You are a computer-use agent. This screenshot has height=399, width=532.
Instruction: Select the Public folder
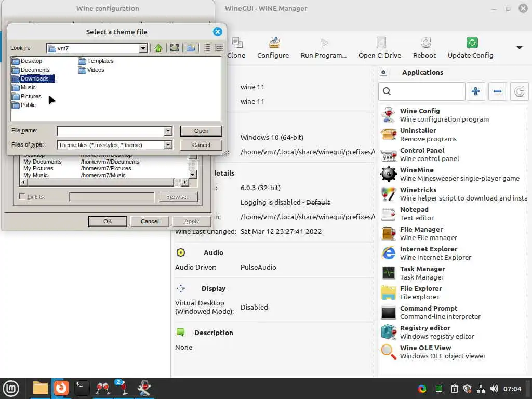[24, 105]
